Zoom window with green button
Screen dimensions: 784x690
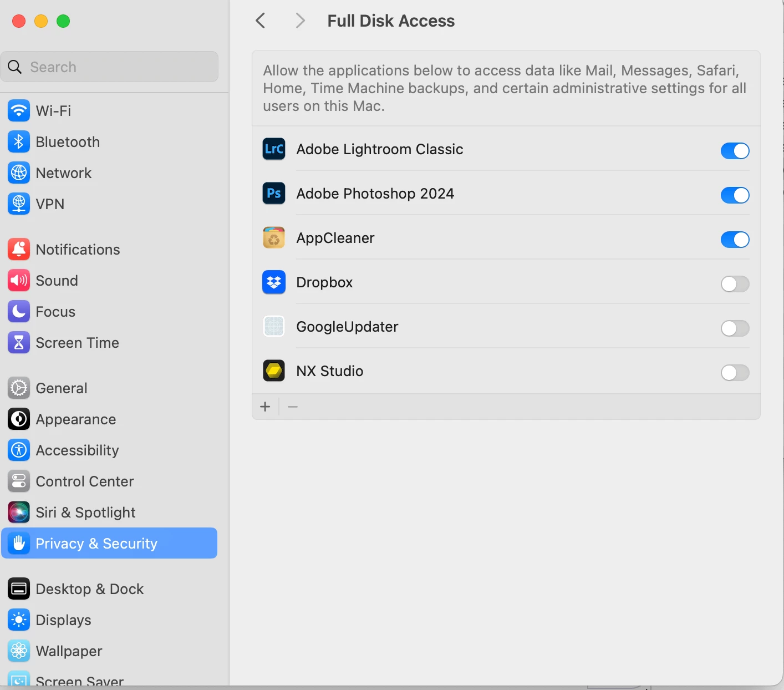tap(63, 21)
